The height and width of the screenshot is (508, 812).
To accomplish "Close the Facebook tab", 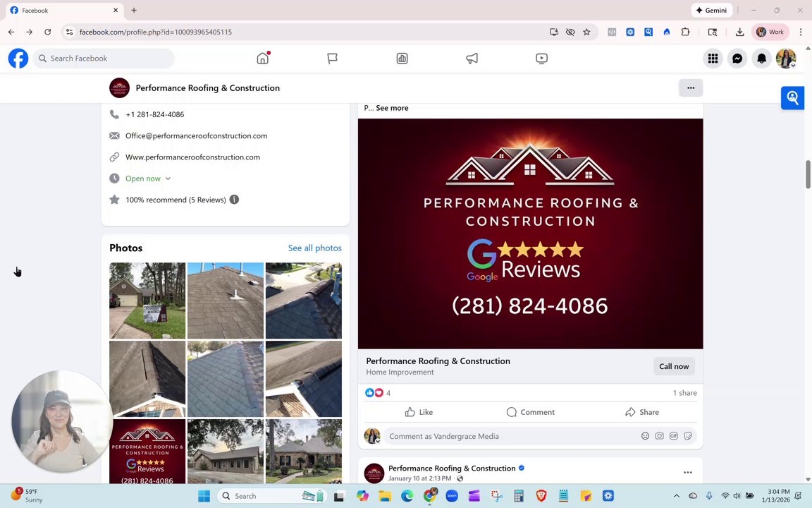I will (x=116, y=11).
